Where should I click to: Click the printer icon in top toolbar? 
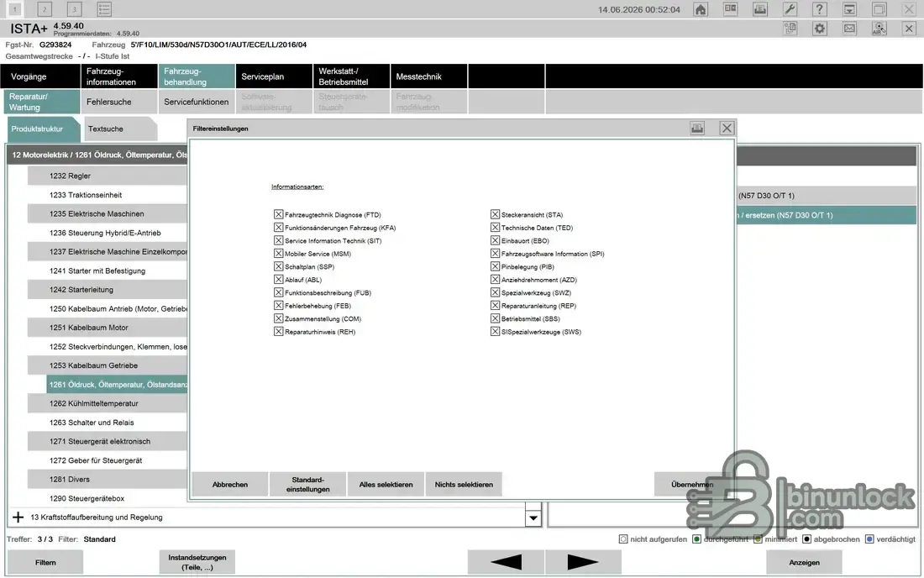[x=760, y=9]
